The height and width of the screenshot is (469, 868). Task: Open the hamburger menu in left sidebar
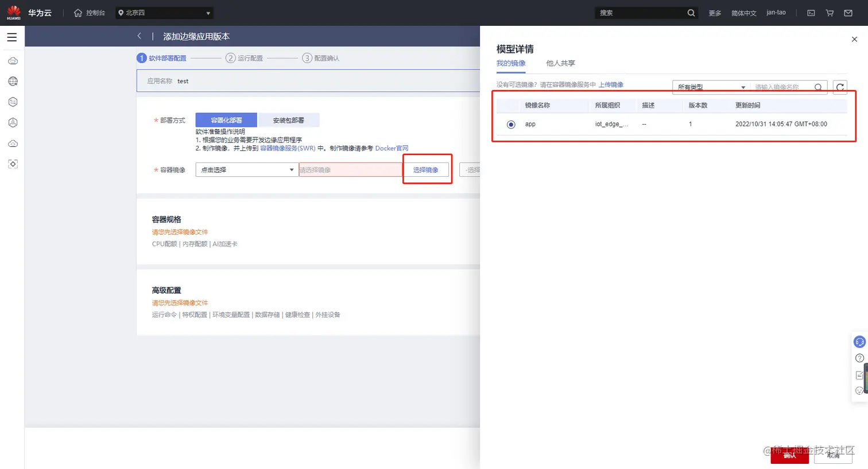pos(12,37)
